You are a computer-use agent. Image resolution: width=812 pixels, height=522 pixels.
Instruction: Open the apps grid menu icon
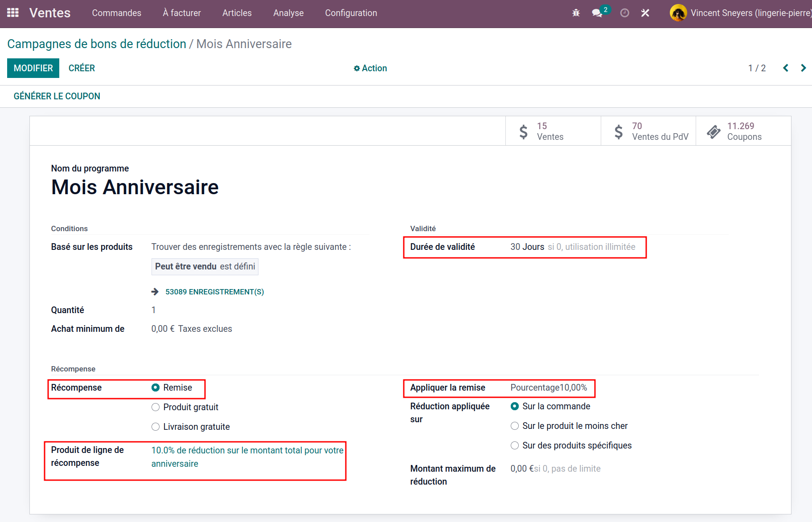click(13, 13)
